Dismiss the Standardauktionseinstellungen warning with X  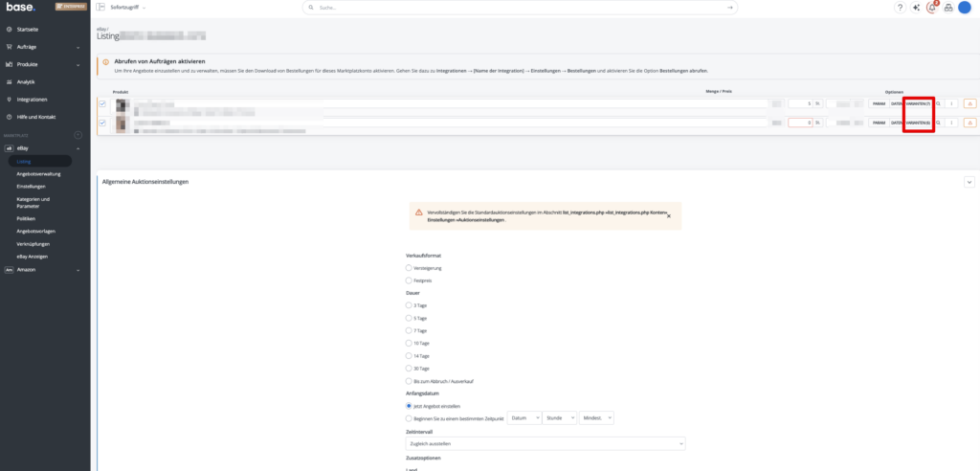pyautogui.click(x=669, y=215)
